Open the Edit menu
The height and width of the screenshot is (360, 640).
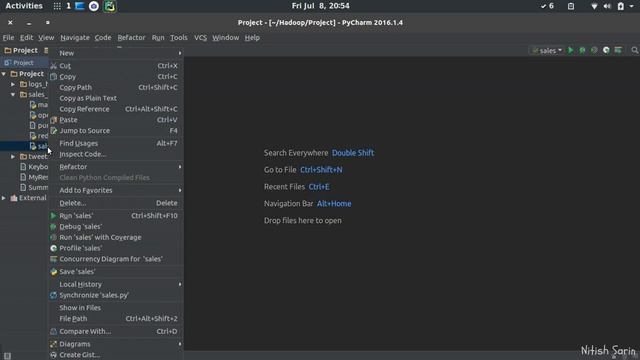(26, 38)
